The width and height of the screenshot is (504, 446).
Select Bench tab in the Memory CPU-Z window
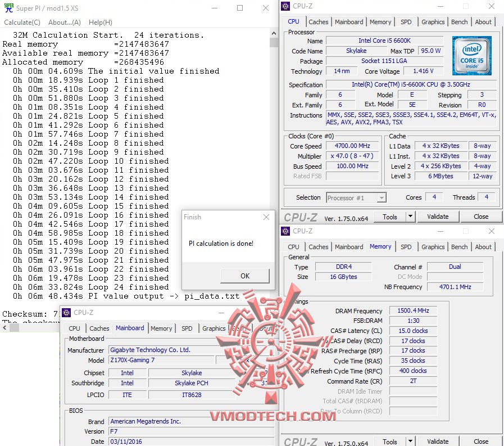click(459, 247)
